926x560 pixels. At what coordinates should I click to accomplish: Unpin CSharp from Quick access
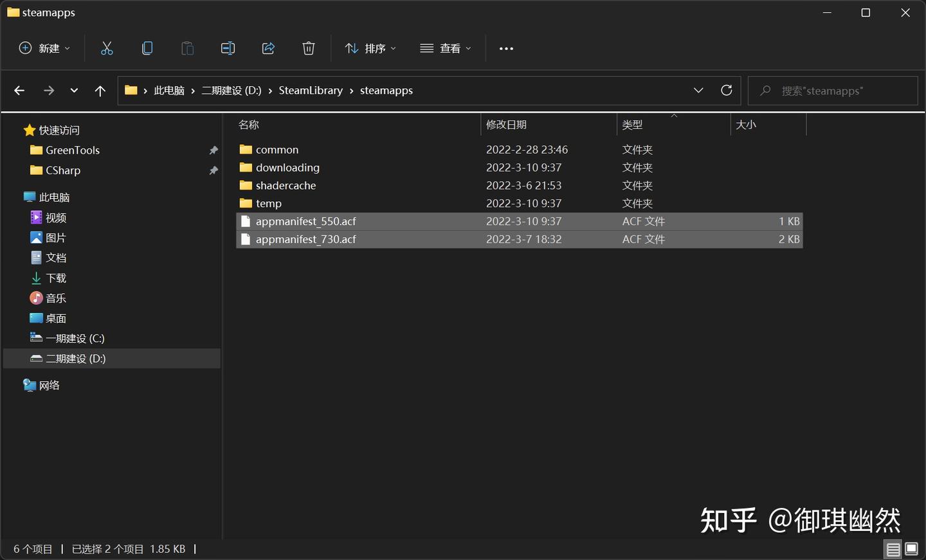tap(213, 170)
